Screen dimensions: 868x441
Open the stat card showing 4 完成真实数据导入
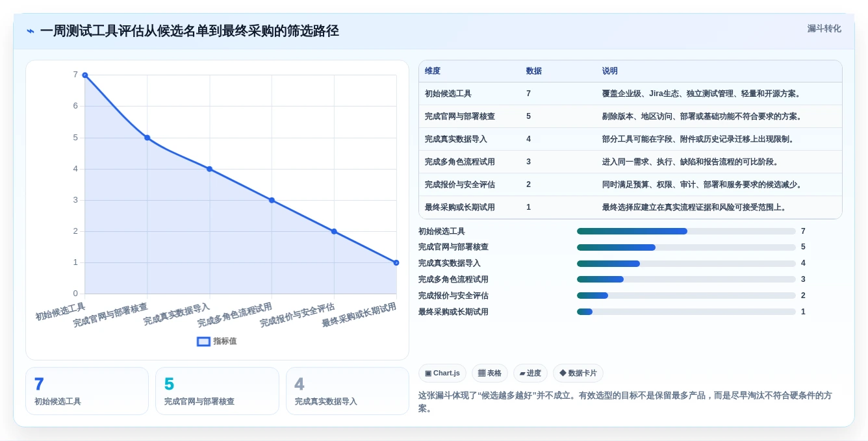click(x=348, y=391)
